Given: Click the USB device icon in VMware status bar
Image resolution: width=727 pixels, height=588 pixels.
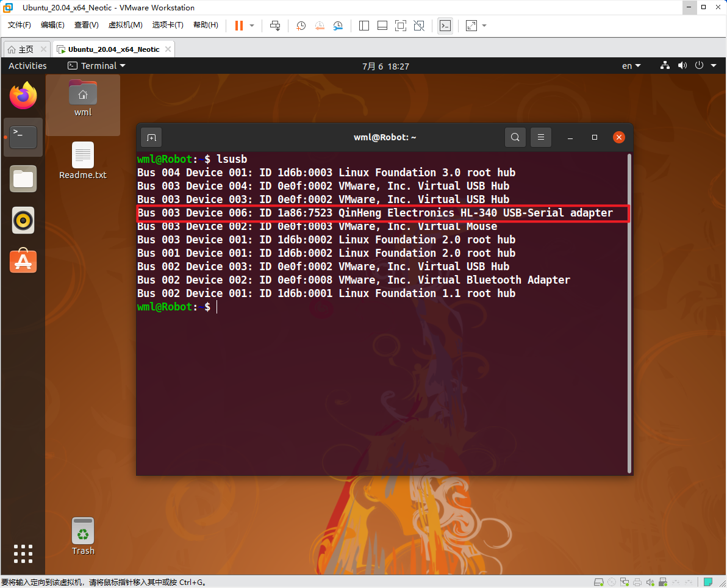Looking at the screenshot, I should (663, 582).
